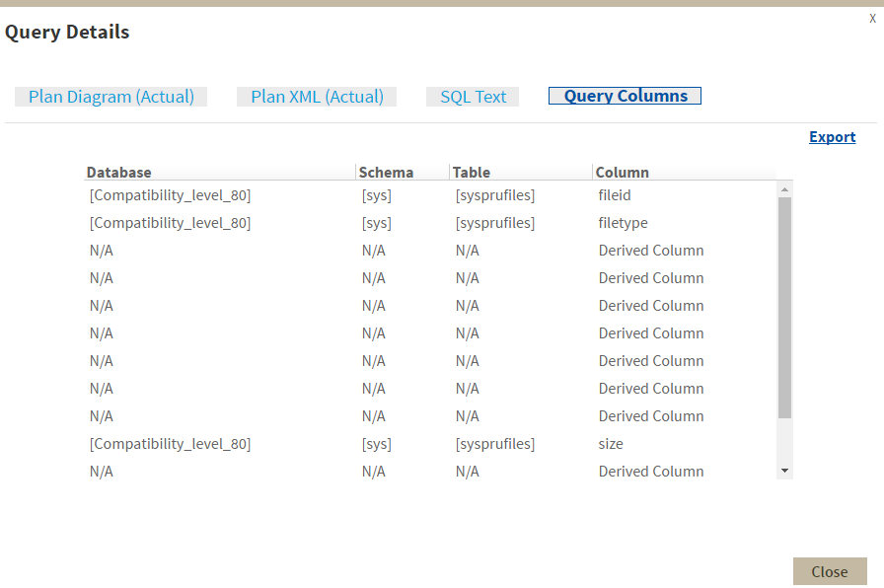The image size is (884, 588).
Task: Select the fileid column row
Action: (614, 195)
